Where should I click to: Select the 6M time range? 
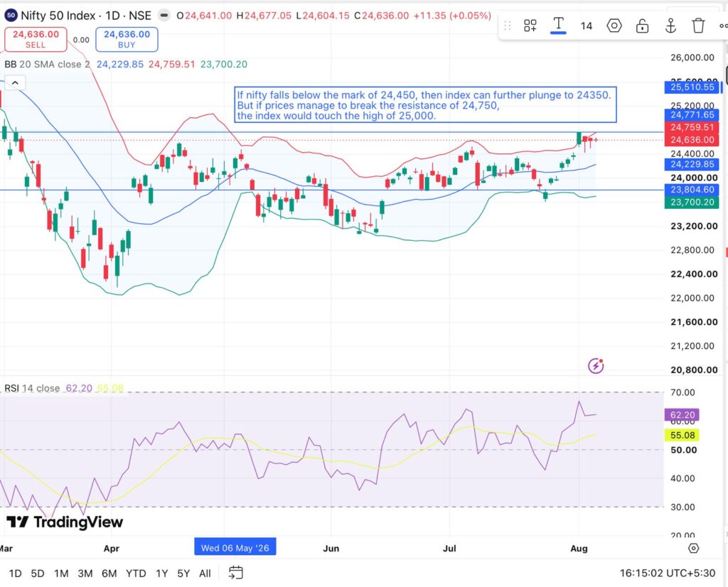[109, 573]
